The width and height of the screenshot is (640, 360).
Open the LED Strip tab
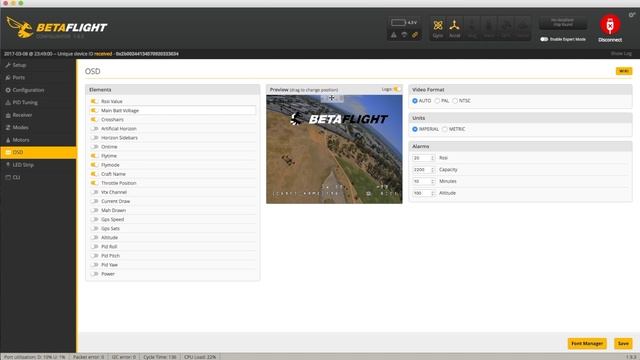(x=38, y=165)
